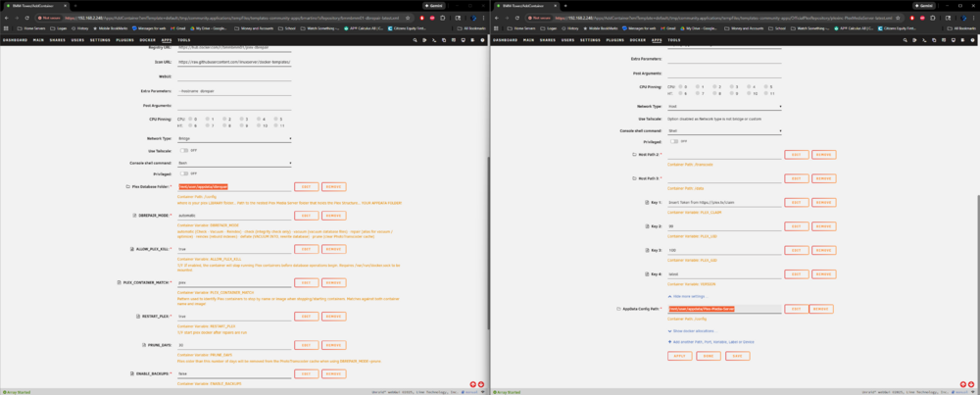The height and width of the screenshot is (395, 980).
Task: Click search icon in left window Unraid bar
Action: click(415, 40)
